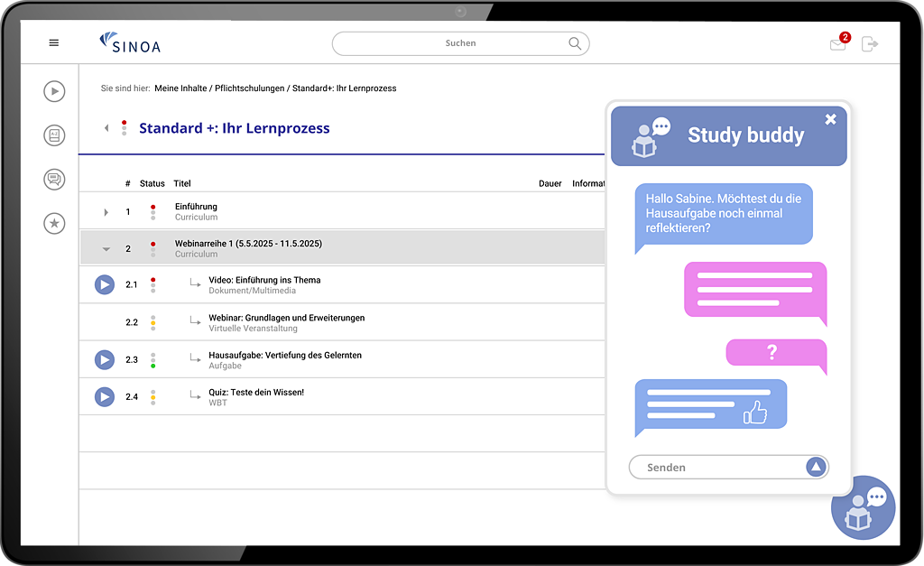Open the A-Z glossary sidebar icon

[54, 135]
